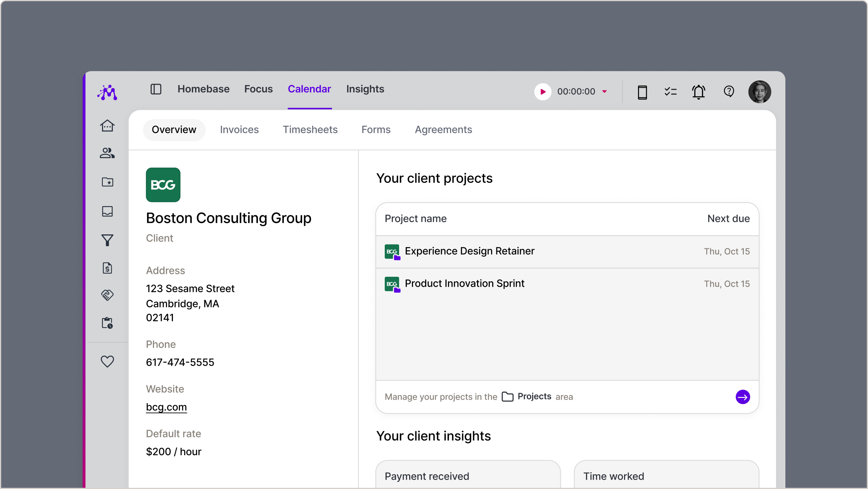
Task: Click the Projects link in the footer
Action: 527,397
